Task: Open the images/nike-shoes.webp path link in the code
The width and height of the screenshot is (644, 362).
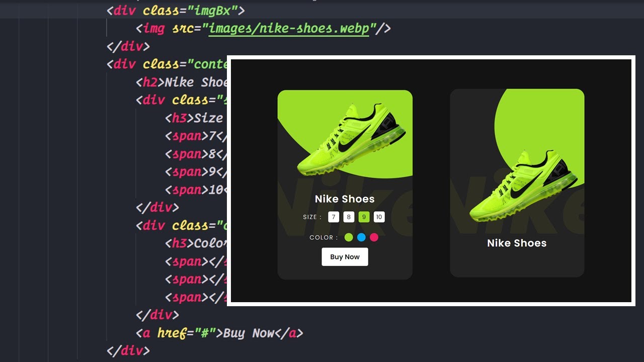Action: point(289,29)
